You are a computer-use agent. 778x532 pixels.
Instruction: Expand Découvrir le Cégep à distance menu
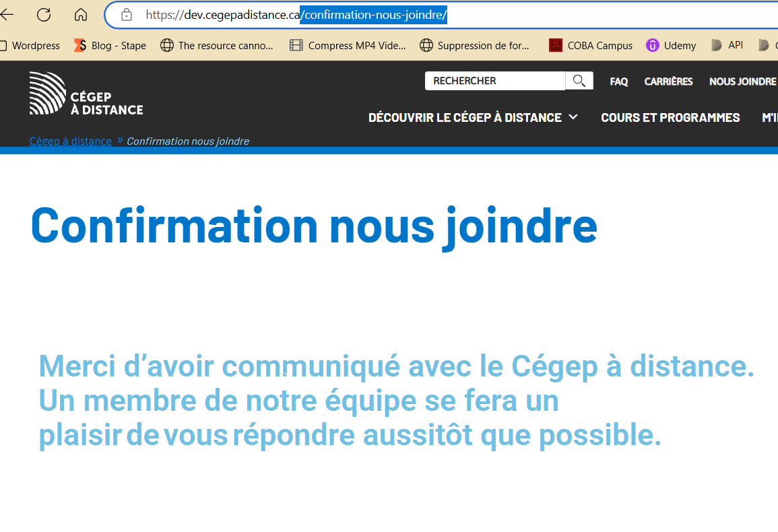click(x=473, y=117)
